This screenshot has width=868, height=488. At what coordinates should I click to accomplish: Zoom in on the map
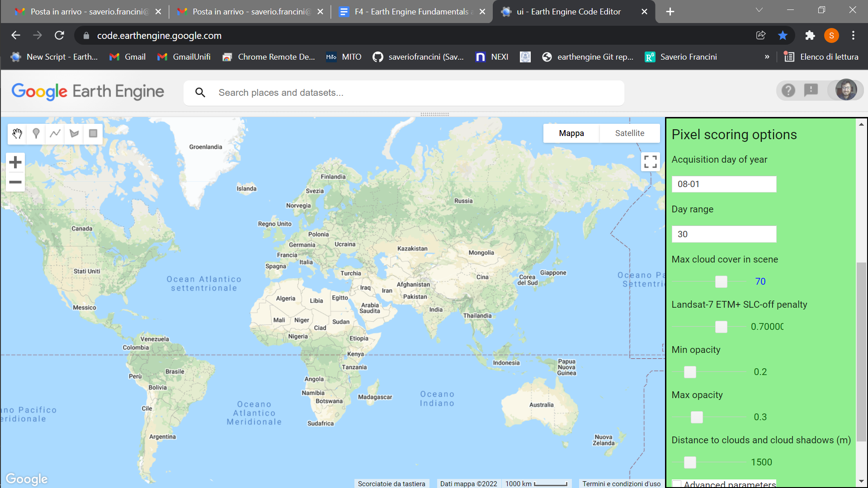(x=15, y=162)
